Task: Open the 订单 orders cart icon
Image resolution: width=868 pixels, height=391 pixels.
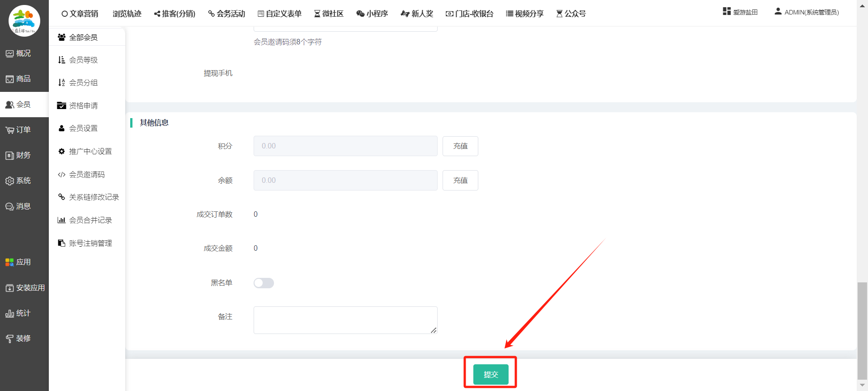Action: [x=9, y=130]
